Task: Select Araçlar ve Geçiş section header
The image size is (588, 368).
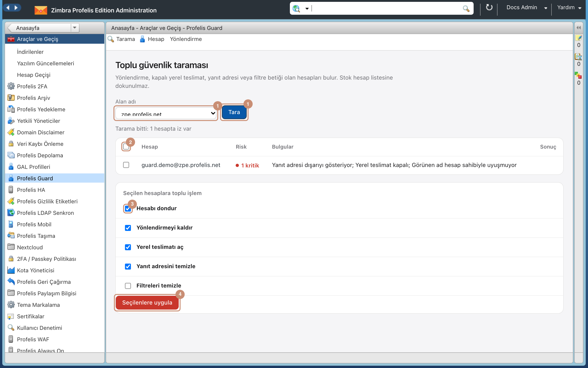Action: click(55, 39)
